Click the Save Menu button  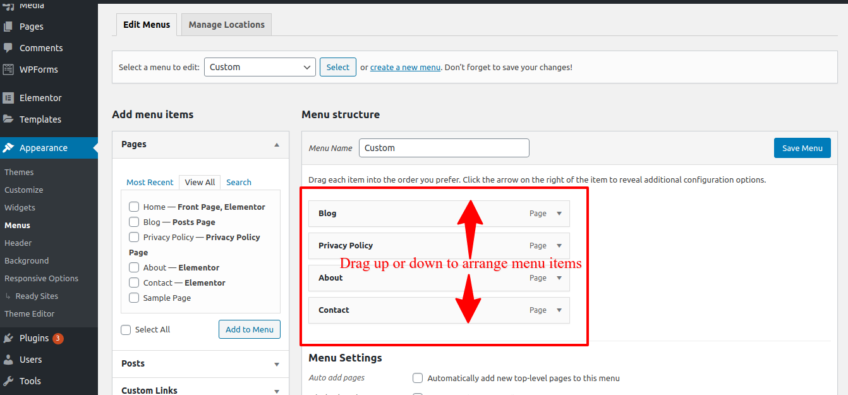pos(802,148)
